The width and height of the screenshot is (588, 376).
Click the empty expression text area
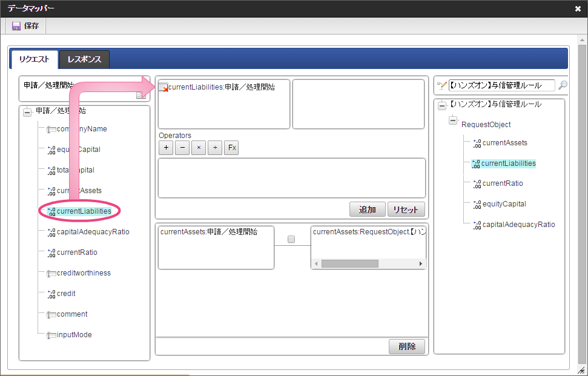(292, 178)
